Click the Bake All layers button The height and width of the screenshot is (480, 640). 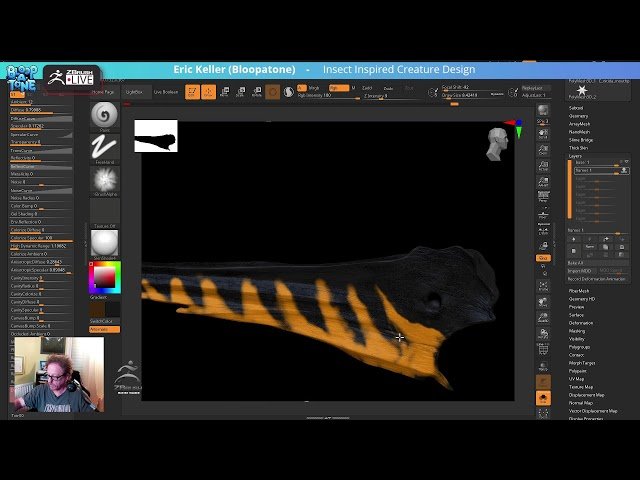point(576,263)
